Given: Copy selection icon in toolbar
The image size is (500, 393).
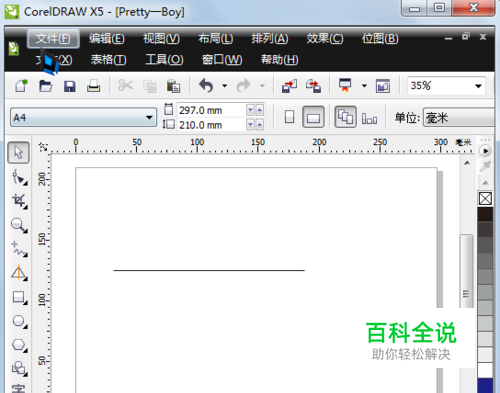Looking at the screenshot, I should click(150, 86).
